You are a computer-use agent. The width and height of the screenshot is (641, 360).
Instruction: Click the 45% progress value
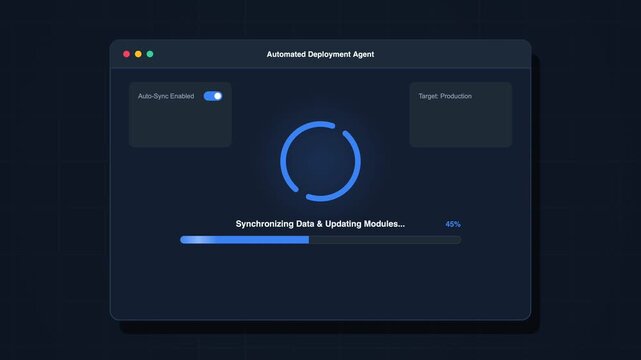tap(453, 224)
